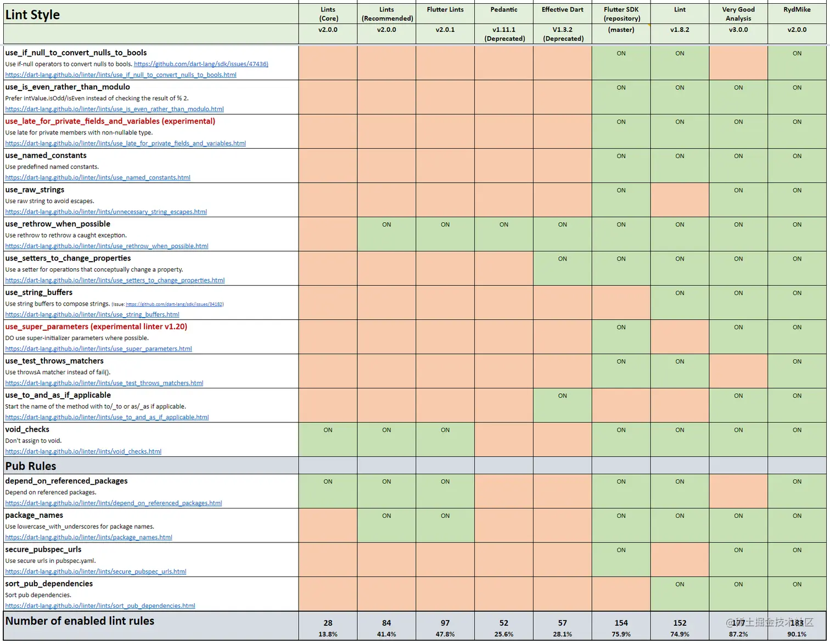830x644 pixels.
Task: Click package_names ON cell under Flutter Lints
Action: [445, 526]
